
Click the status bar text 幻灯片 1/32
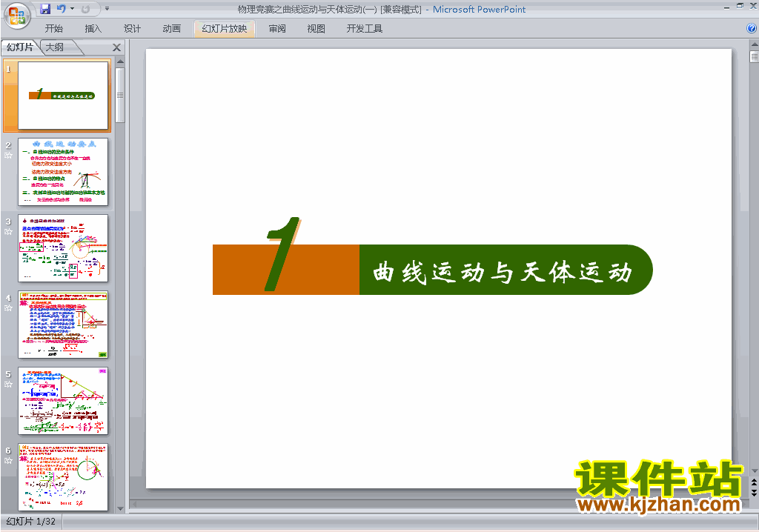(31, 522)
